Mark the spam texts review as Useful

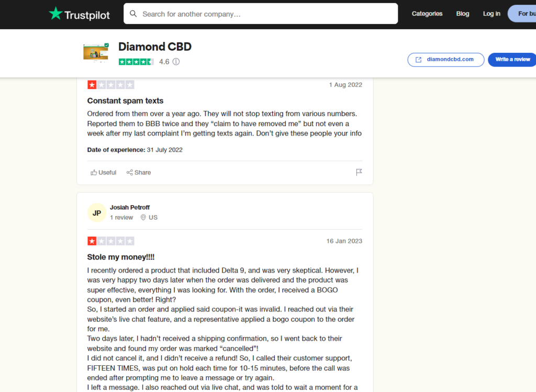pyautogui.click(x=103, y=173)
